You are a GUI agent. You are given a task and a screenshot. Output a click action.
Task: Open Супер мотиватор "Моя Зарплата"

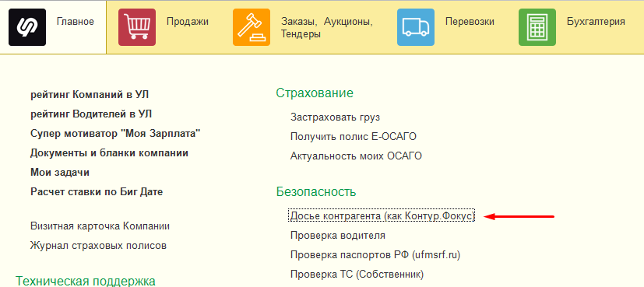pos(115,134)
